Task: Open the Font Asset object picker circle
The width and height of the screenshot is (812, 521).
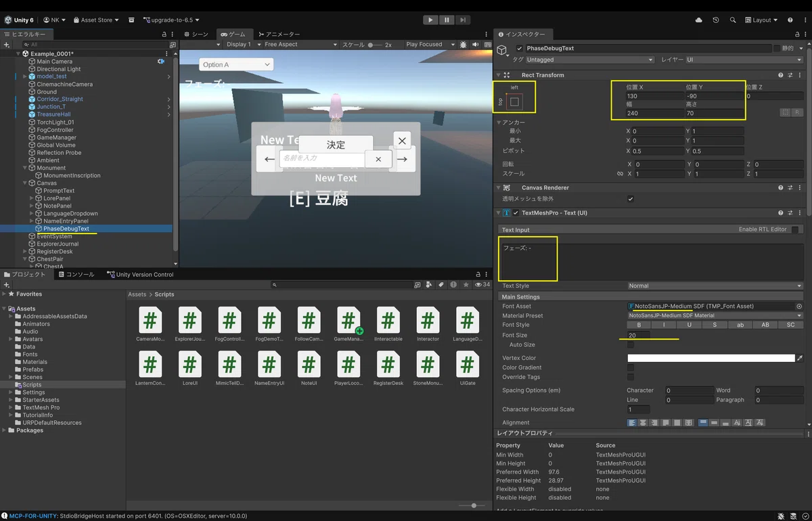Action: [x=799, y=307]
